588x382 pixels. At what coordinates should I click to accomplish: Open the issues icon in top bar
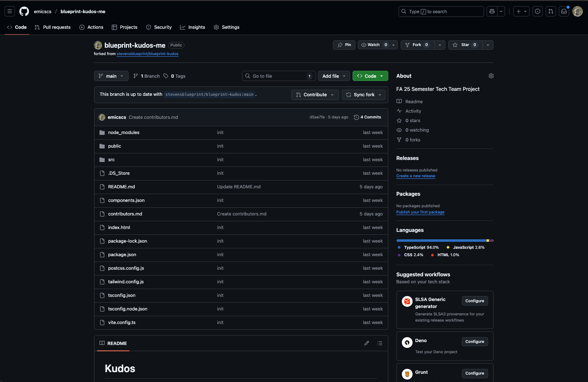(537, 12)
